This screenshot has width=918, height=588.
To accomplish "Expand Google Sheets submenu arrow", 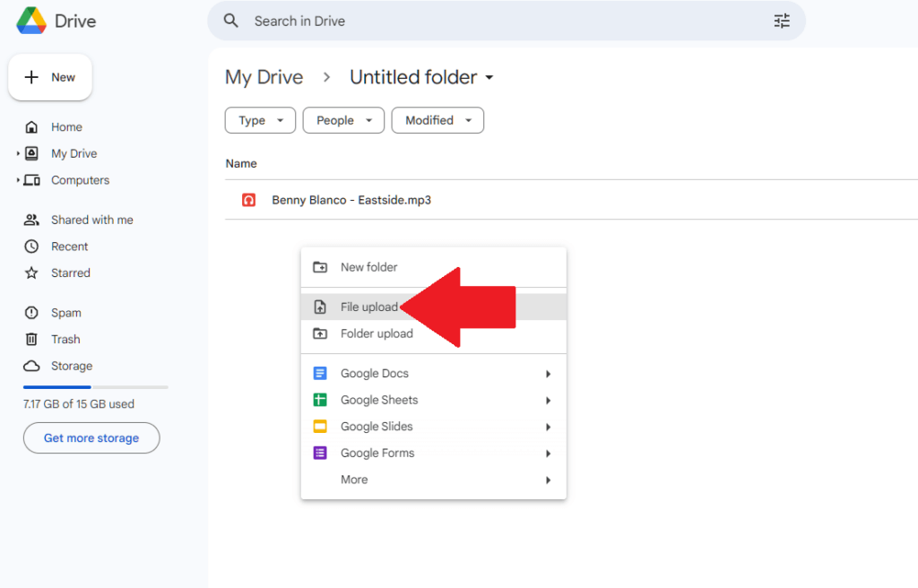I will (x=548, y=401).
